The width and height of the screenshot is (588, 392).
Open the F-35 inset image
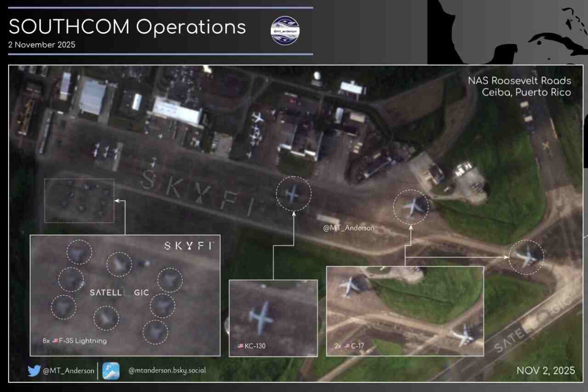click(x=125, y=295)
